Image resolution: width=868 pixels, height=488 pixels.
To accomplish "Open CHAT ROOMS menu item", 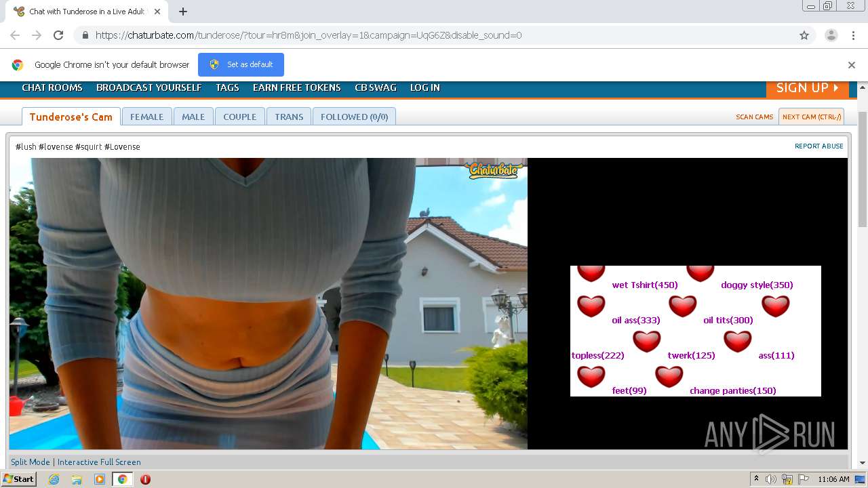I will point(52,87).
